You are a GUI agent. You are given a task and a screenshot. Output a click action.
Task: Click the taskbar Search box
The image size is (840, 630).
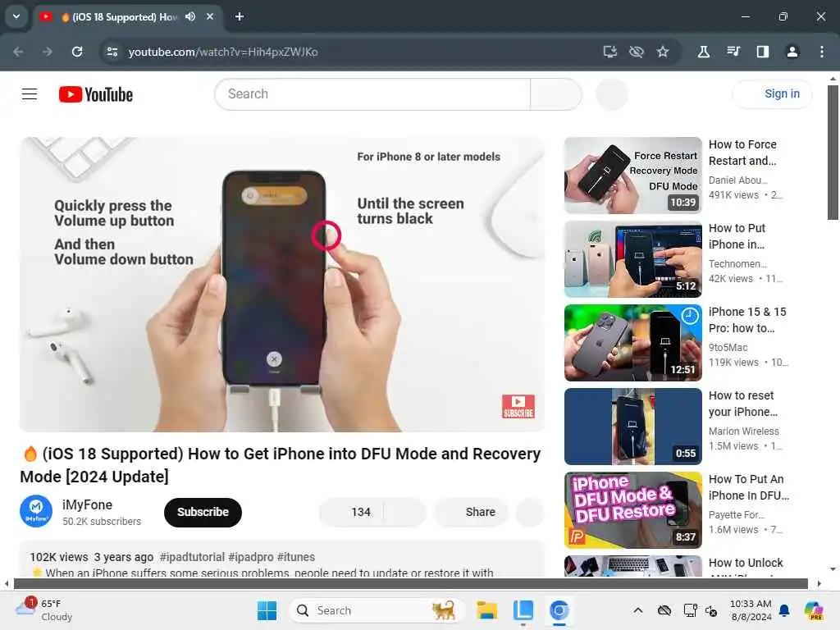377,610
